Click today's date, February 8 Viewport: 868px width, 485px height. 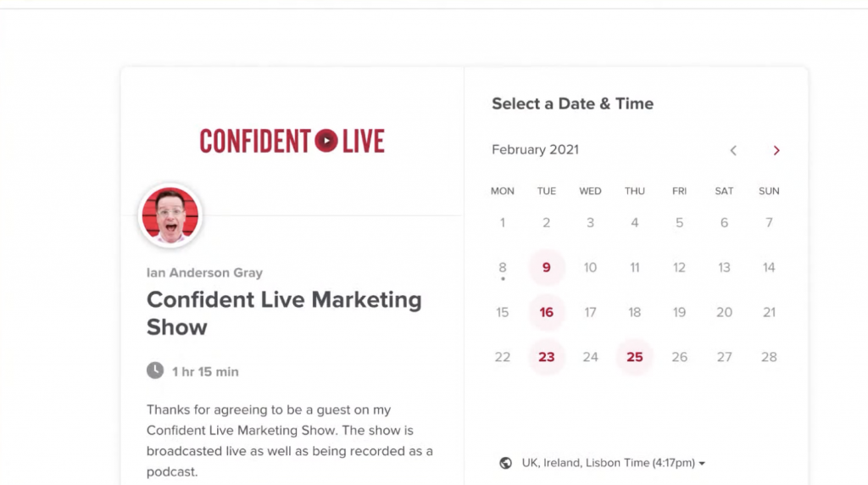point(502,269)
